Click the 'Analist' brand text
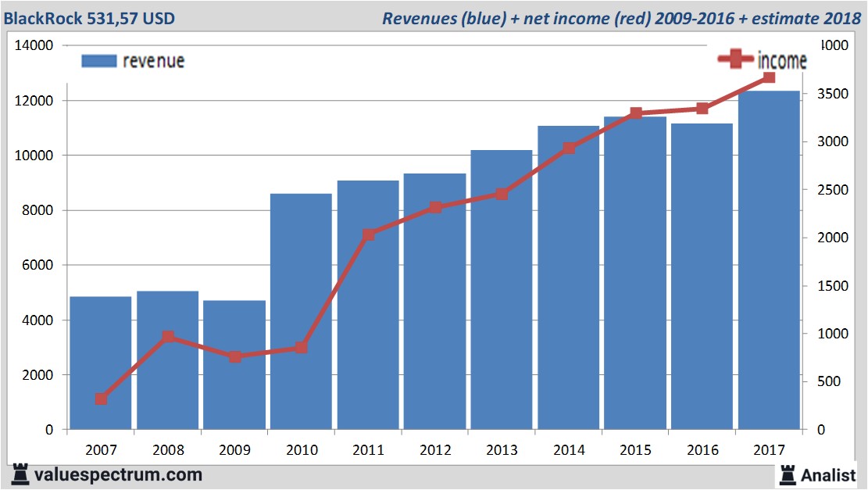 coord(828,475)
